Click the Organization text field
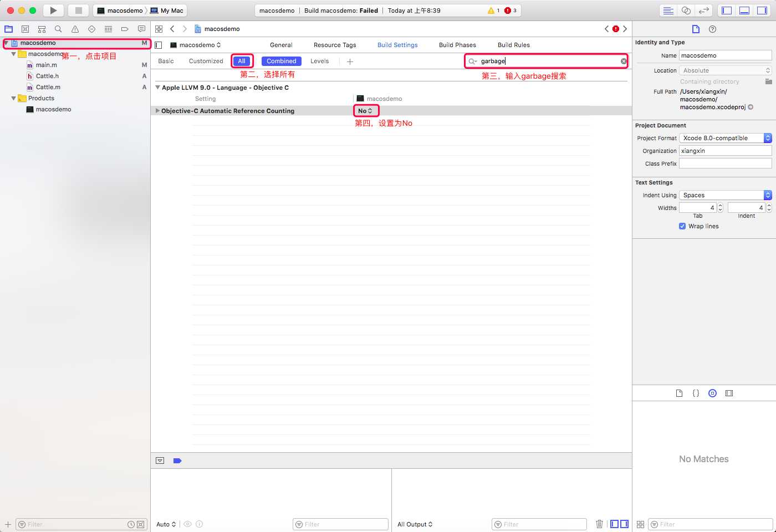The width and height of the screenshot is (776, 532). click(726, 151)
